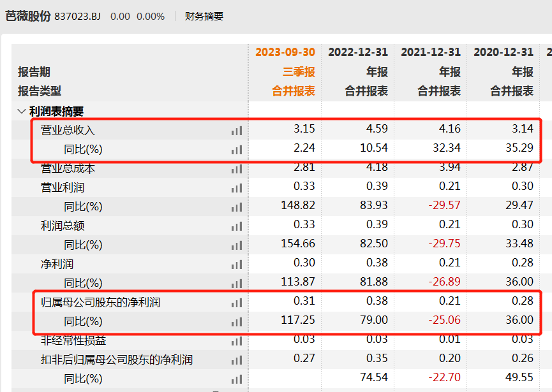
Task: Click the chart icon for 归属母公司股东的净利润
Action: (x=237, y=303)
